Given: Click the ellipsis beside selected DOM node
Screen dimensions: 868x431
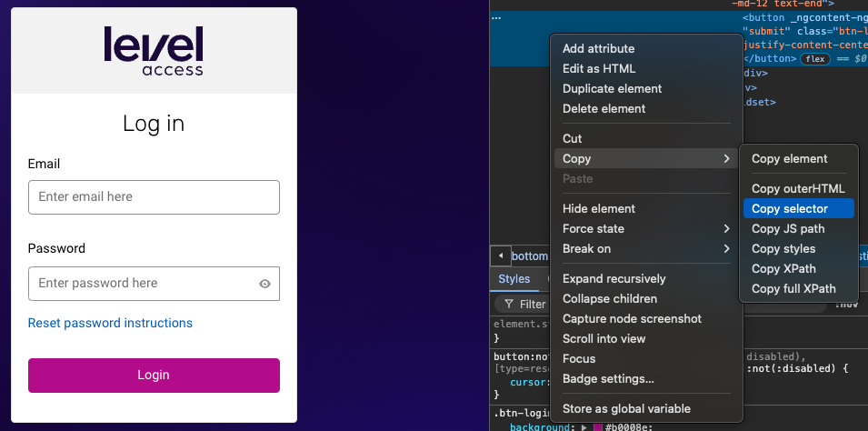Looking at the screenshot, I should (496, 18).
